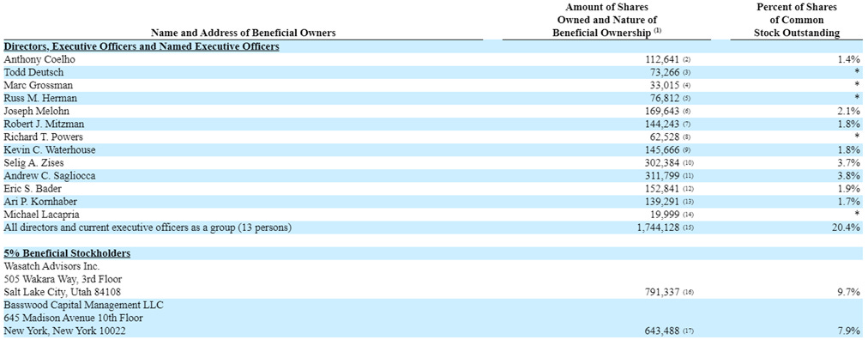
Task: Click the share amount 33,015
Action: [x=665, y=85]
